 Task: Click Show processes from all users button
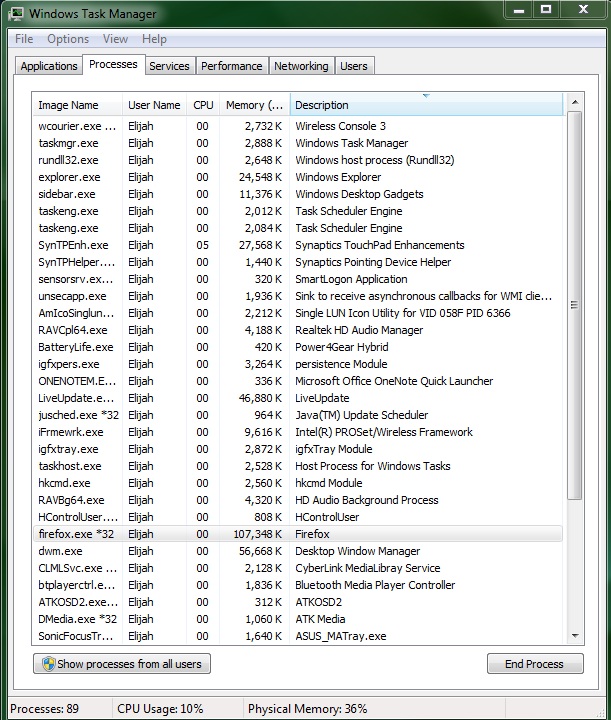(122, 664)
